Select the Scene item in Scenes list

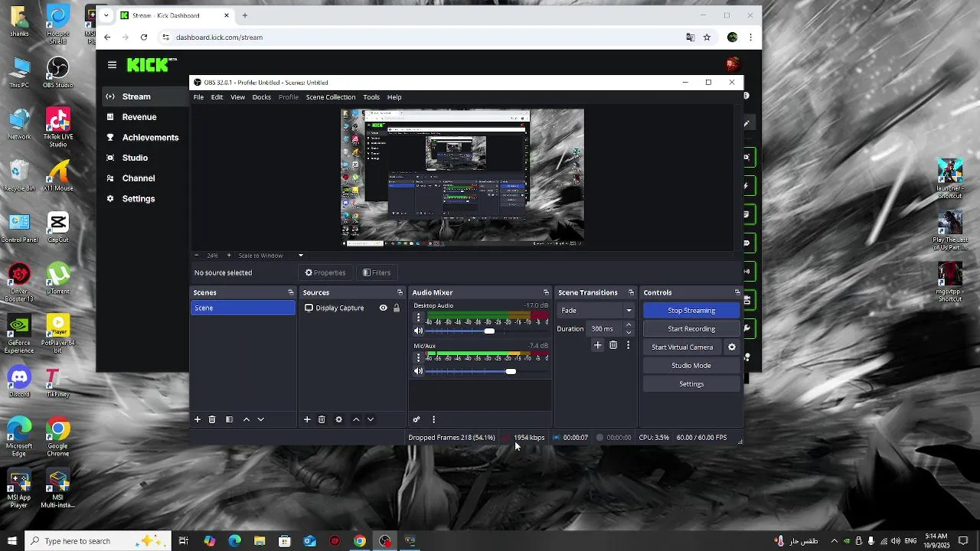click(x=243, y=308)
